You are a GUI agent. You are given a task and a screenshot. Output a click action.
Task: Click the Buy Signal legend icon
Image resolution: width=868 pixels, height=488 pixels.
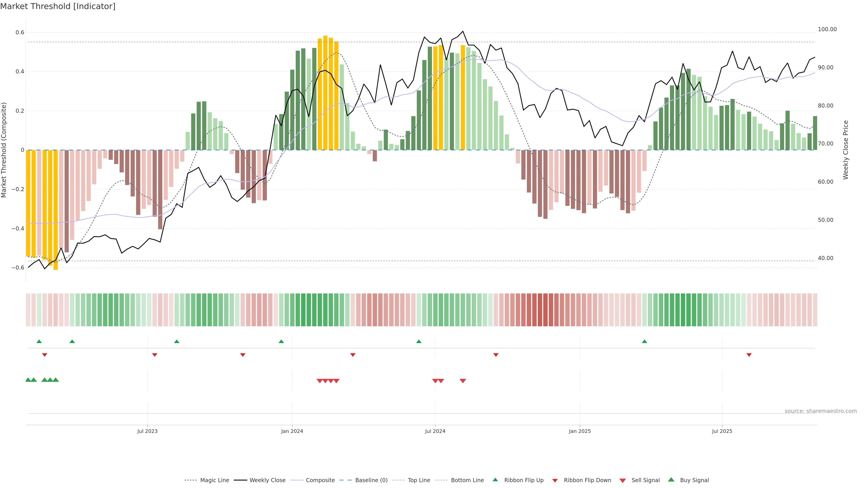pos(671,480)
